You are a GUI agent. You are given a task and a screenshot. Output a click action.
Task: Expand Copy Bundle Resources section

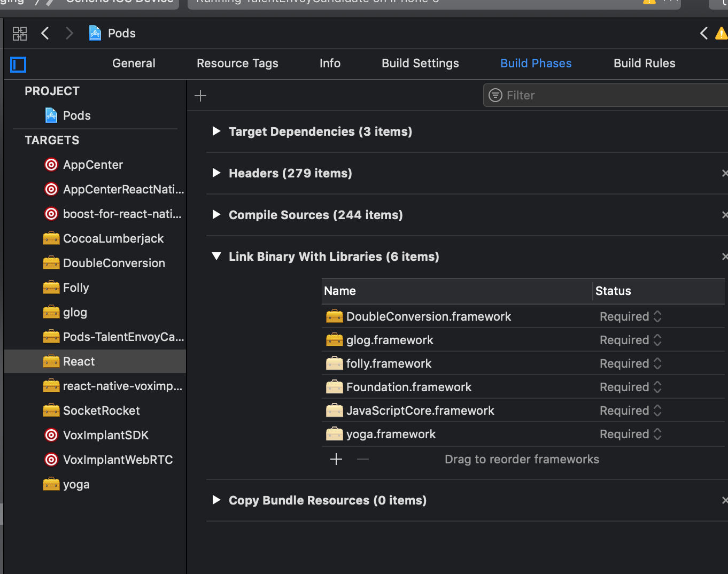click(x=216, y=500)
